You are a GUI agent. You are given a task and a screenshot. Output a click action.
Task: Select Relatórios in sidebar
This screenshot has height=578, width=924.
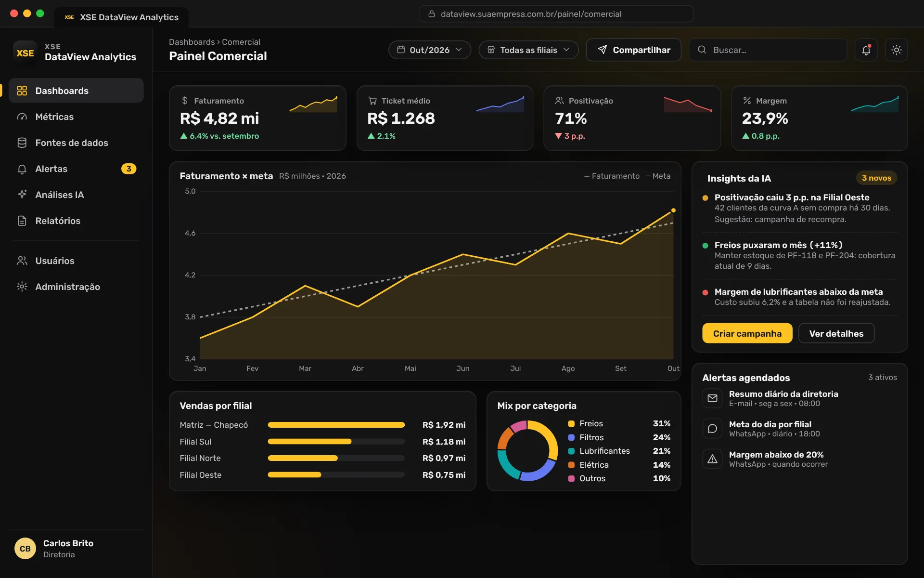[x=76, y=221]
